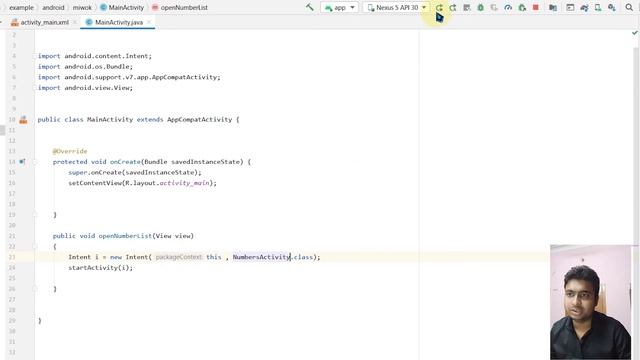Sync project with Gradle files icon

pyautogui.click(x=584, y=7)
